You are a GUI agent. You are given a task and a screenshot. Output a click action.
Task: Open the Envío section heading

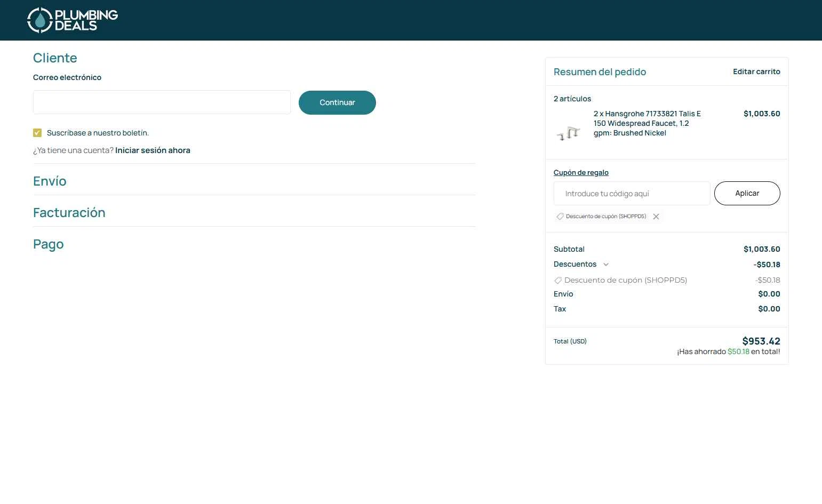[x=50, y=181]
